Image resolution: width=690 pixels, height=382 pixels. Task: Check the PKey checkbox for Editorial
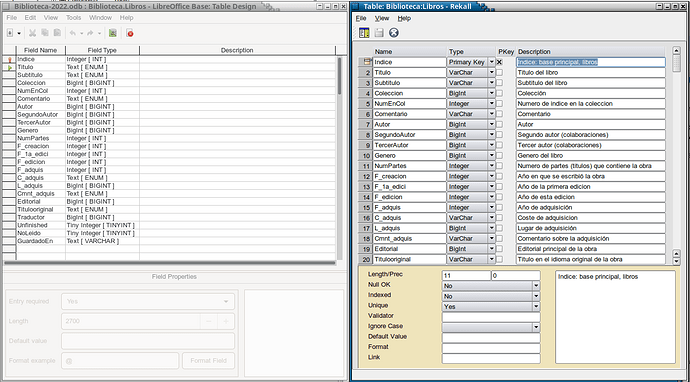point(499,249)
